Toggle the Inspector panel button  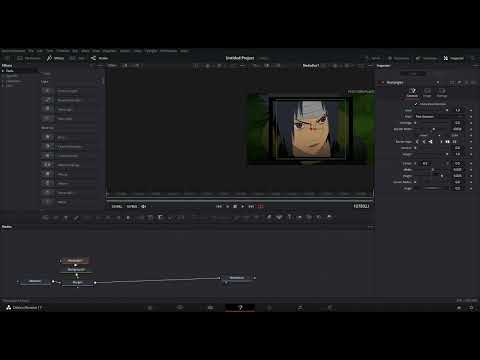click(x=453, y=58)
